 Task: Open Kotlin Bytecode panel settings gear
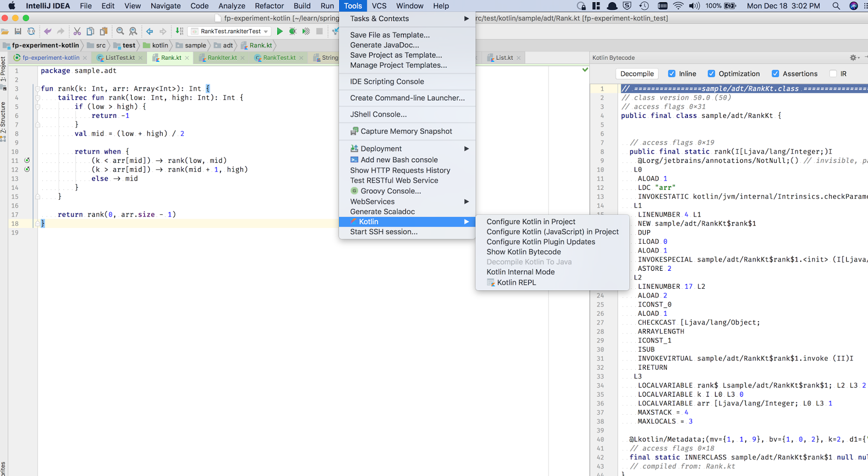point(853,58)
